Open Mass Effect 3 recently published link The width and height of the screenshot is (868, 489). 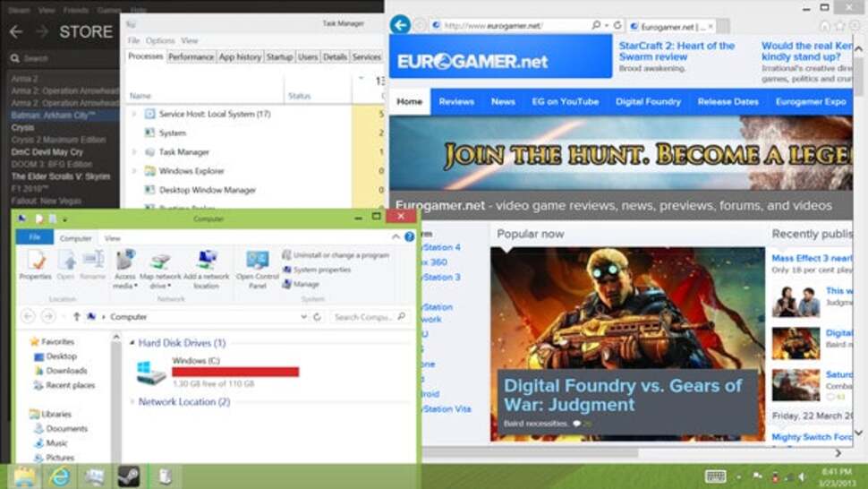click(x=812, y=258)
